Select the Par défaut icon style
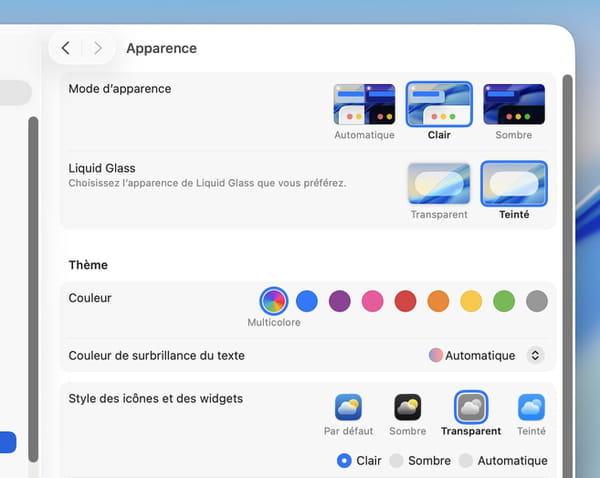The height and width of the screenshot is (478, 600). (348, 407)
